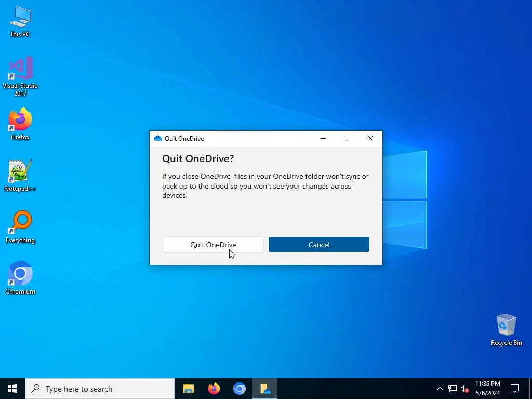532x399 pixels.
Task: Confirm with the Quit OneDrive button
Action: pos(212,245)
